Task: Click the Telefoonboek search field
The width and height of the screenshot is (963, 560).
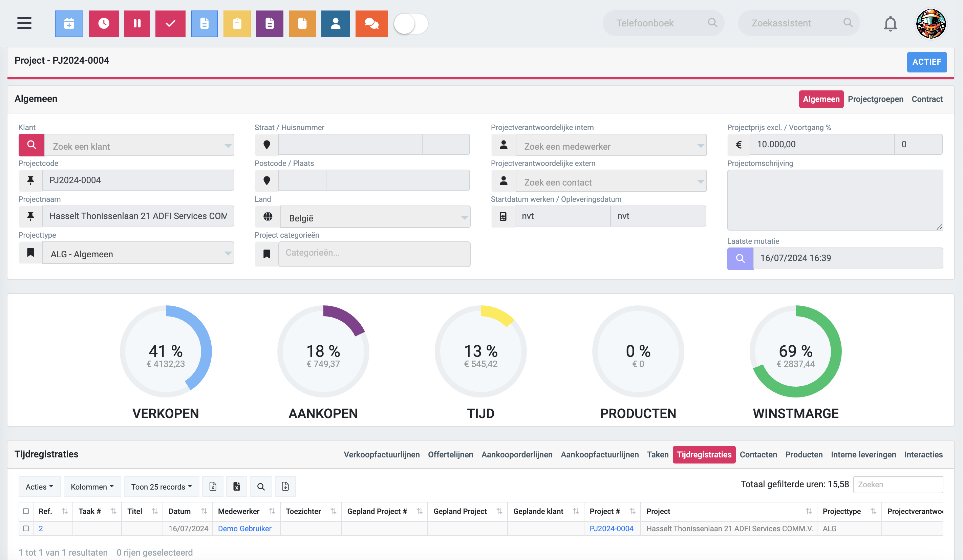Action: [x=663, y=23]
